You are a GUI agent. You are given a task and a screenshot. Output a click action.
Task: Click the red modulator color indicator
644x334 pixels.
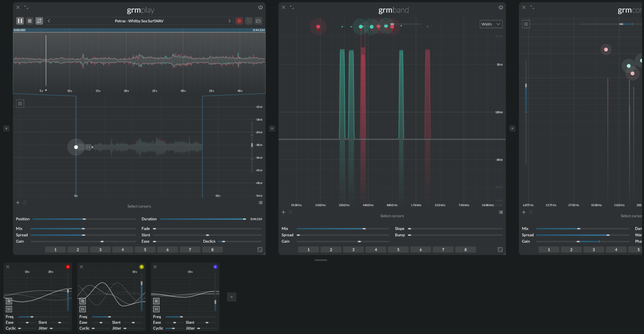(x=68, y=267)
